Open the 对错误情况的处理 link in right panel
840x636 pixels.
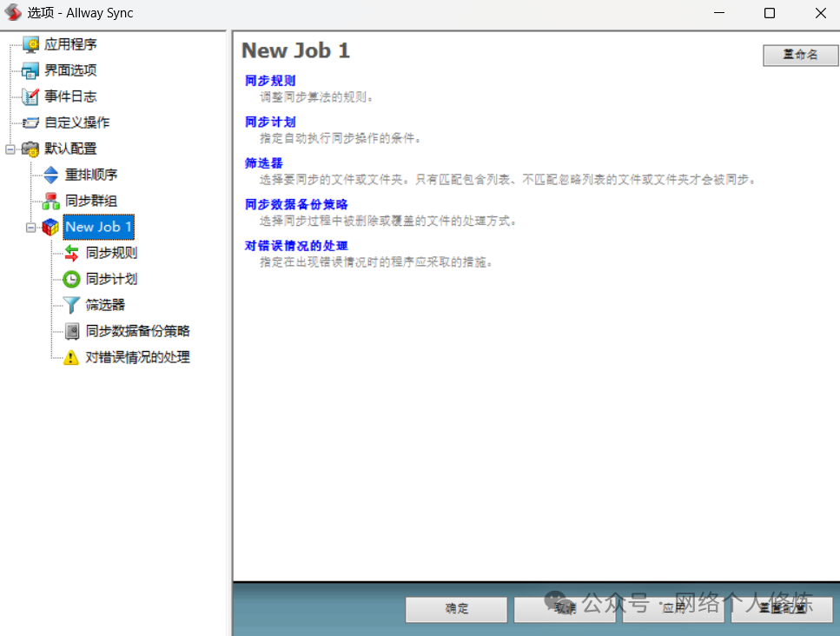tap(296, 246)
